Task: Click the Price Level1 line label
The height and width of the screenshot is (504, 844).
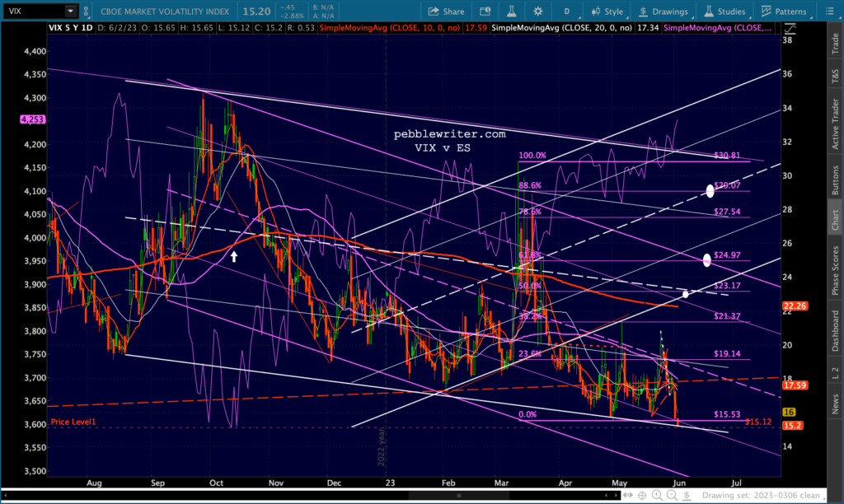Action: tap(73, 422)
